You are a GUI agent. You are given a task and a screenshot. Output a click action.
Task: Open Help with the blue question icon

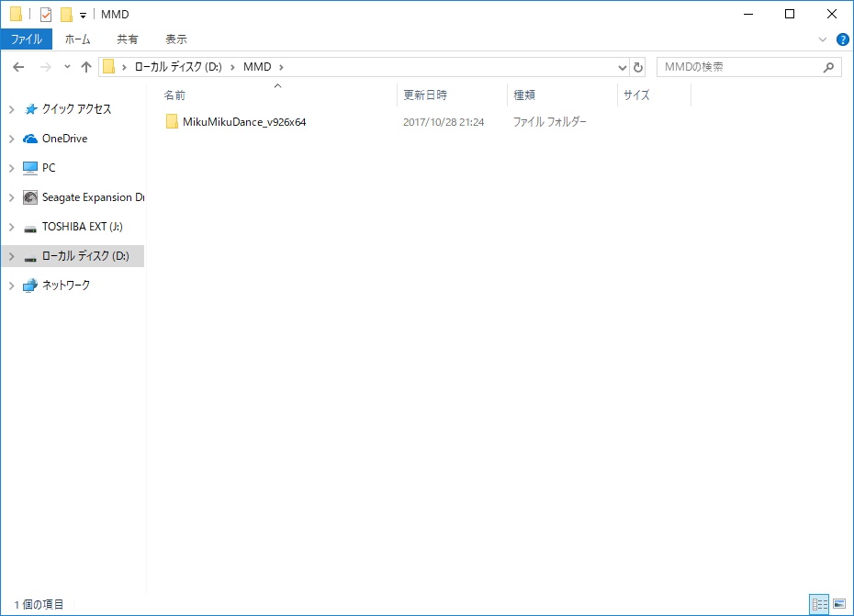843,39
